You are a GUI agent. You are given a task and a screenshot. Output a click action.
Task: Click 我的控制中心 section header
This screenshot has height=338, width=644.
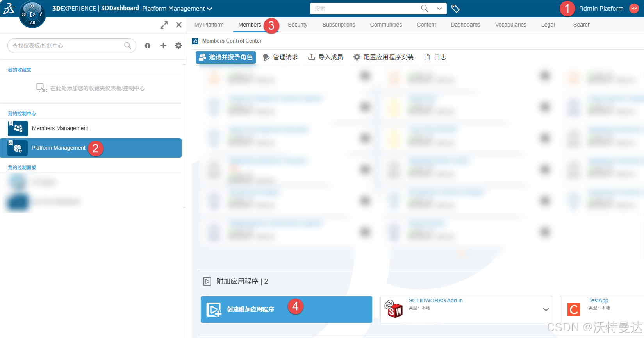point(22,114)
